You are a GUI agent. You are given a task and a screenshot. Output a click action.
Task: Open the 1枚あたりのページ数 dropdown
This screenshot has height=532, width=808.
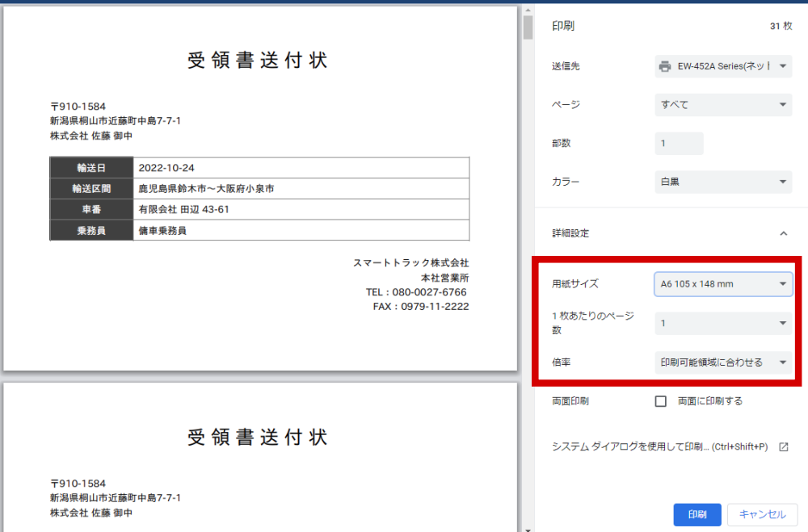(723, 324)
